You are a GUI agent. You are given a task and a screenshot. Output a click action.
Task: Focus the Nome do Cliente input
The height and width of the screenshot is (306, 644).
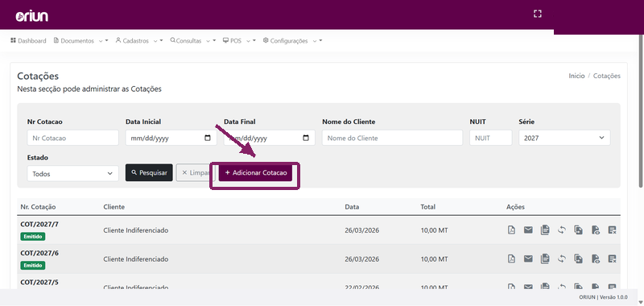392,138
